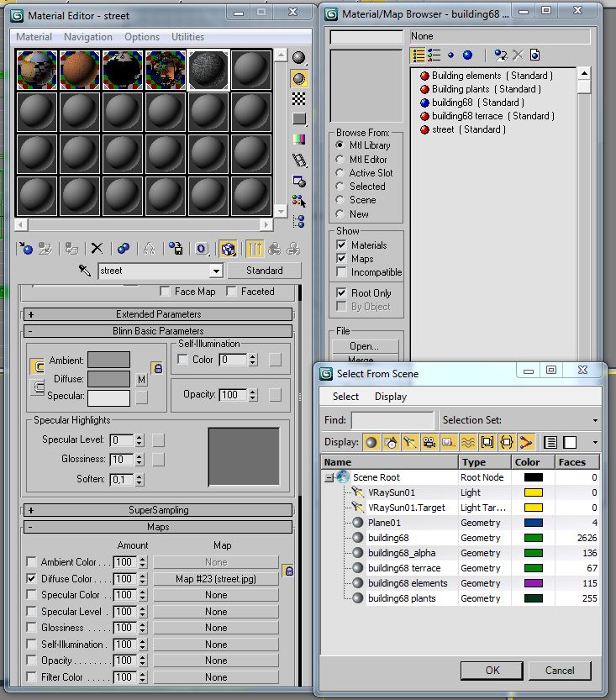Click Update Scene Materials from Library icon
The image size is (616, 700).
[501, 55]
